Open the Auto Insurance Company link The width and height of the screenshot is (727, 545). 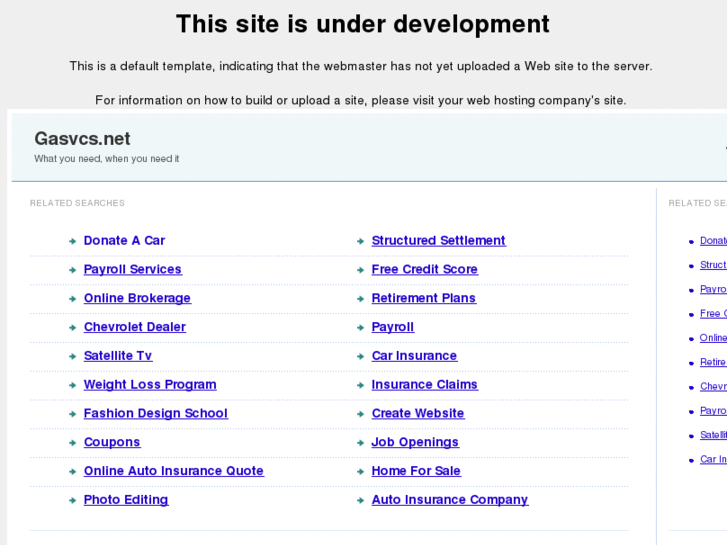[450, 500]
